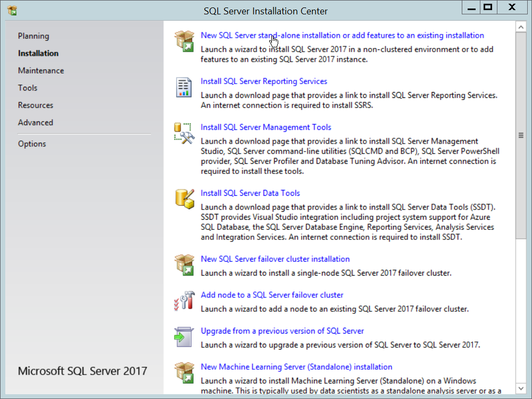Click the Machine Learning Server box icon
The image size is (532, 399).
[184, 372]
